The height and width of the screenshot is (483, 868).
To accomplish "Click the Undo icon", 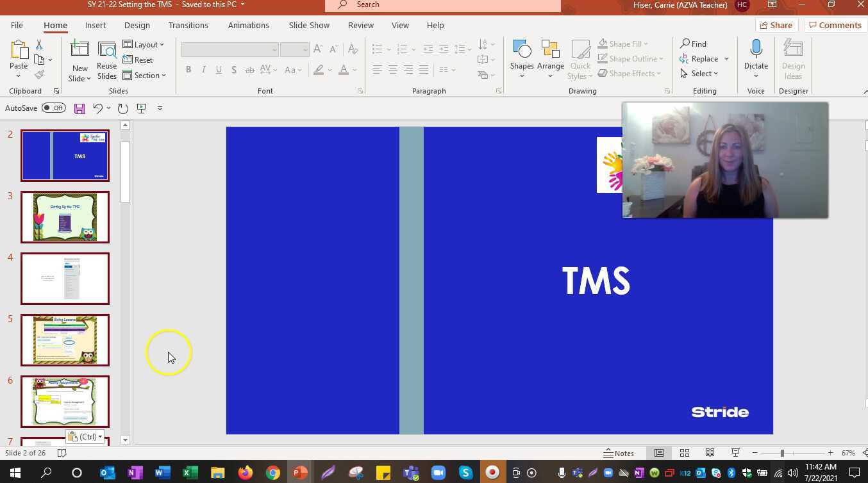I will point(97,108).
